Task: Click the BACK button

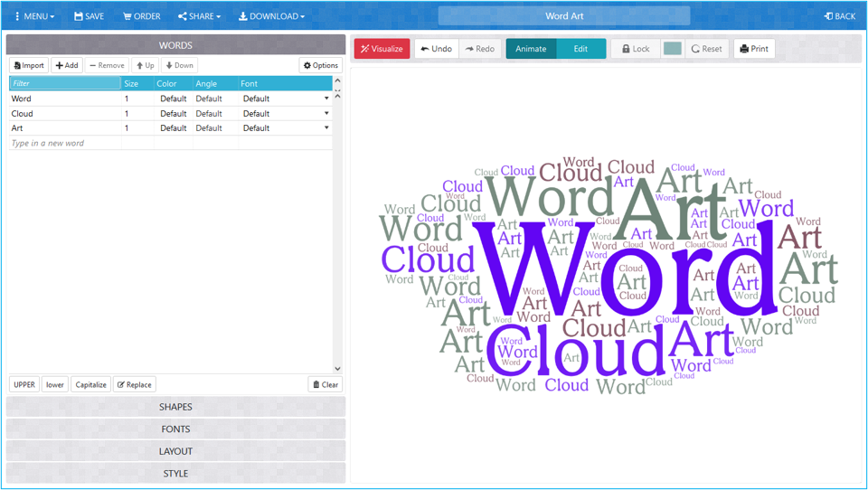Action: click(840, 16)
